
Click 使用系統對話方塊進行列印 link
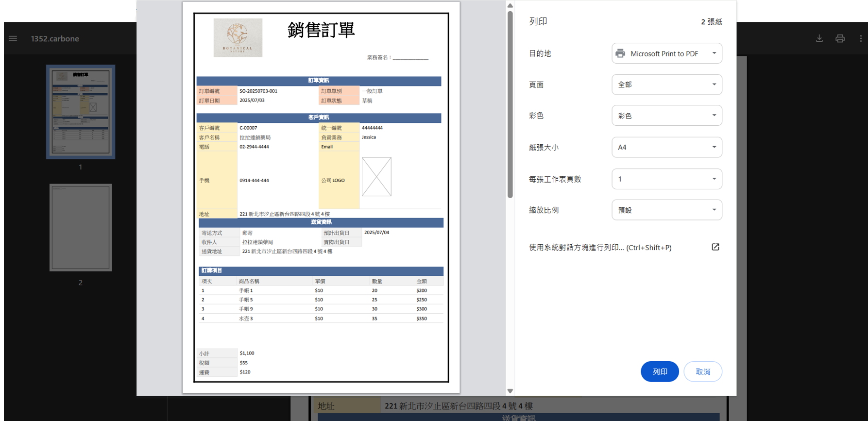600,247
